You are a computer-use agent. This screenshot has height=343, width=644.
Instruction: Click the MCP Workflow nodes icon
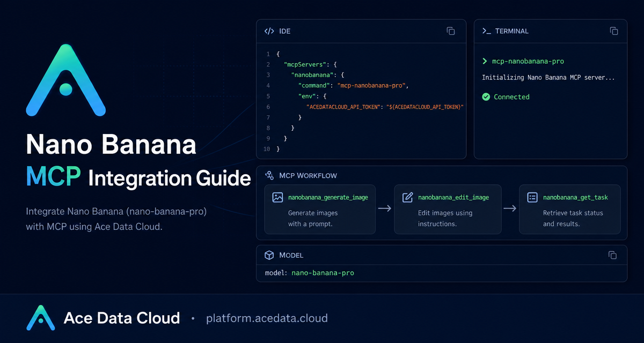269,176
